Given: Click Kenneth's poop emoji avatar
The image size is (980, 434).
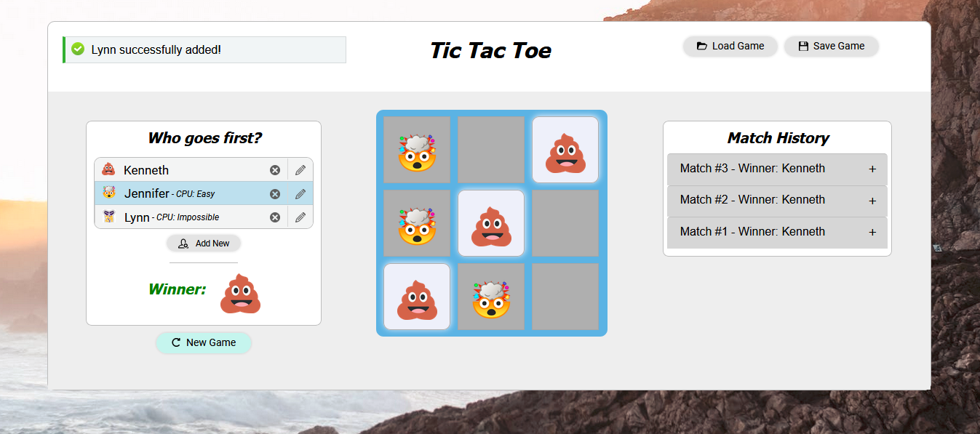Looking at the screenshot, I should [x=108, y=169].
